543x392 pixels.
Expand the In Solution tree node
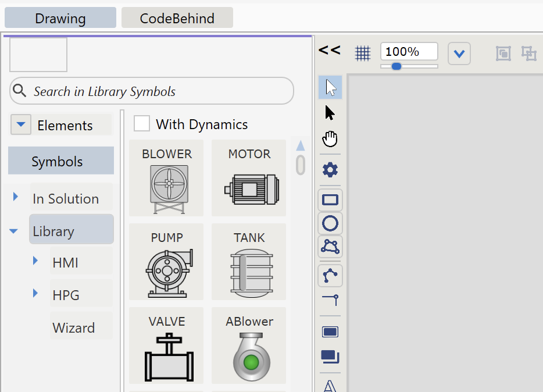[16, 198]
